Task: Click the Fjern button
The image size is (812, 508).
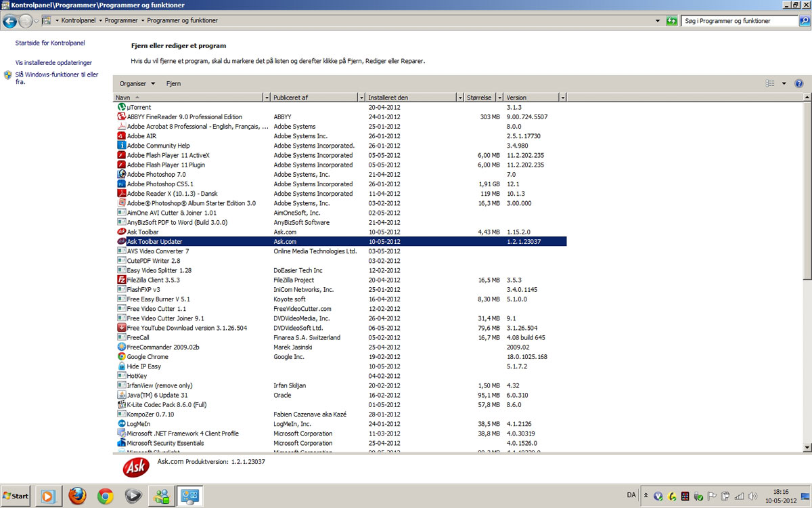Action: pyautogui.click(x=173, y=83)
